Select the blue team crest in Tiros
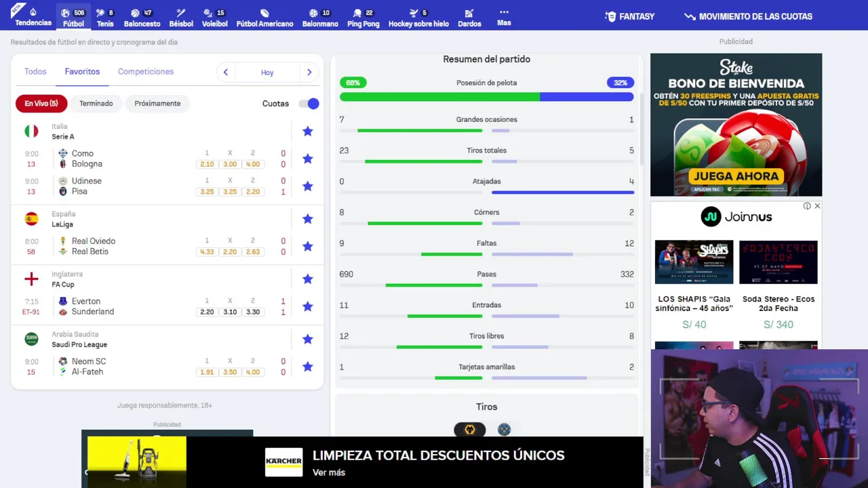Image resolution: width=868 pixels, height=488 pixels. 504,430
